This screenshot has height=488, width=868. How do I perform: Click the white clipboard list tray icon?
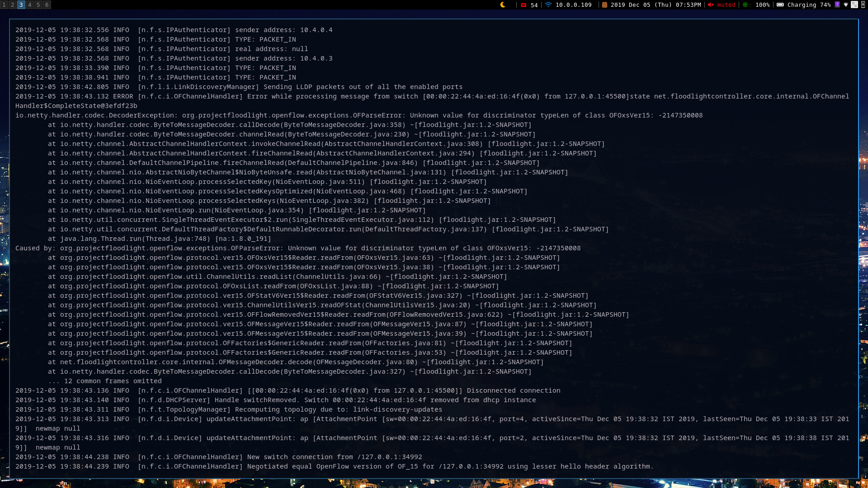coord(854,5)
